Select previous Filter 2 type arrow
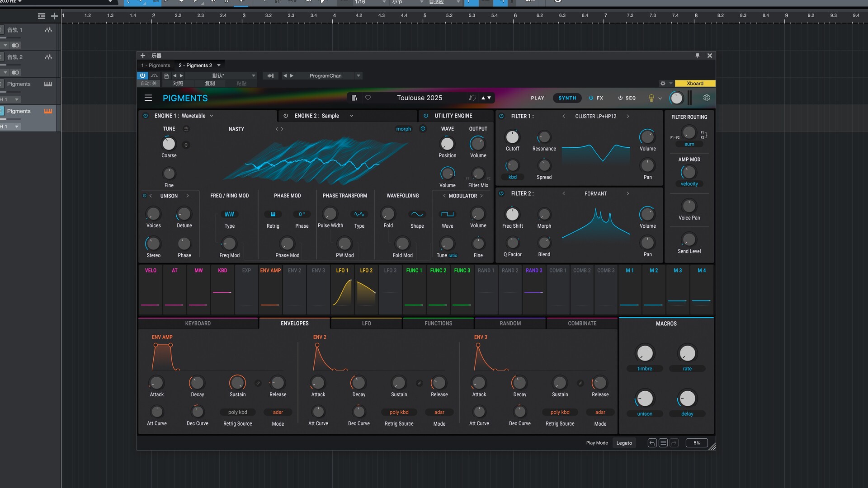This screenshot has width=868, height=488. (x=564, y=193)
